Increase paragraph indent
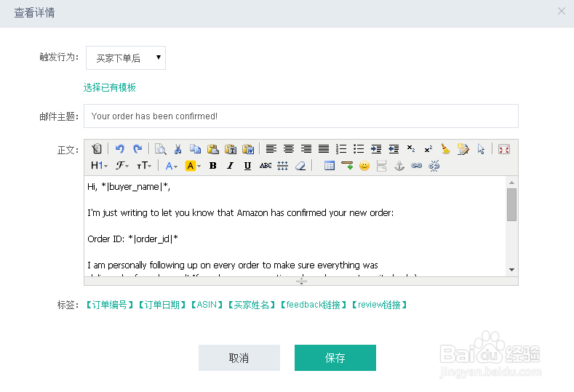574x392 pixels. pos(376,148)
